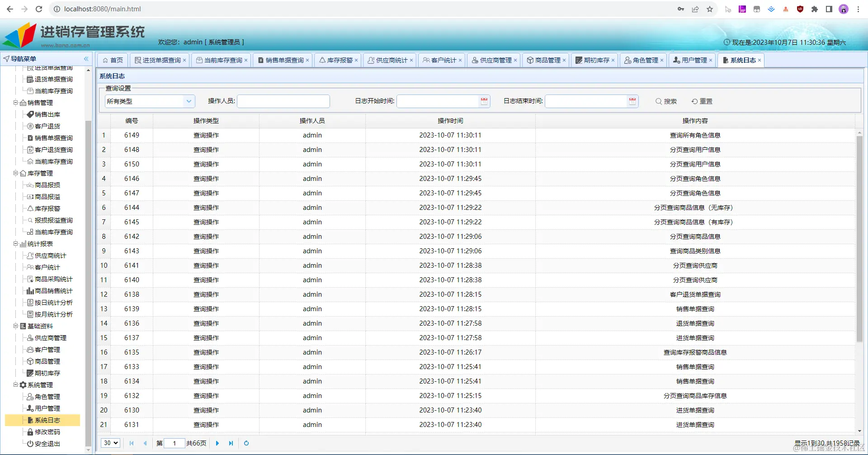Go to next page of log results
The width and height of the screenshot is (868, 455).
click(x=217, y=443)
